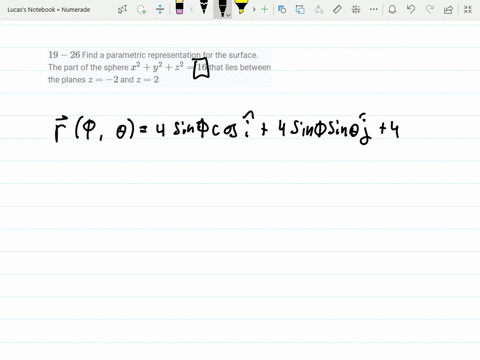Open the selected pen's dropdown arrow

pyautogui.click(x=228, y=15)
